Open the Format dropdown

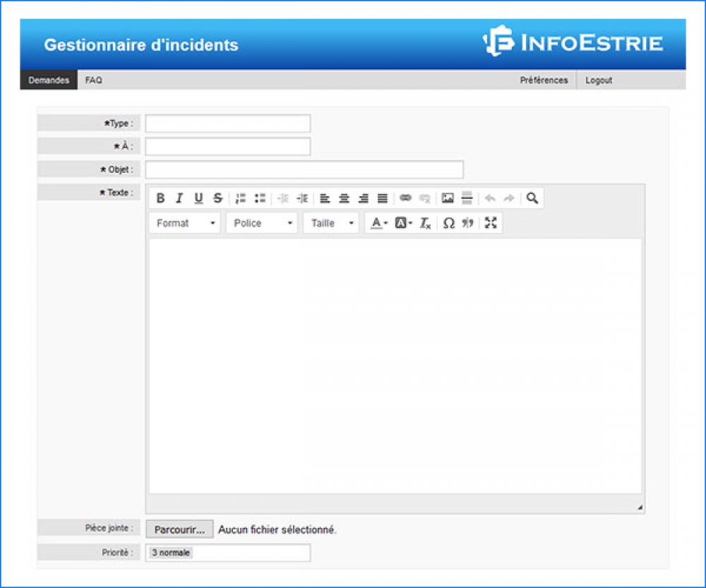click(x=185, y=223)
